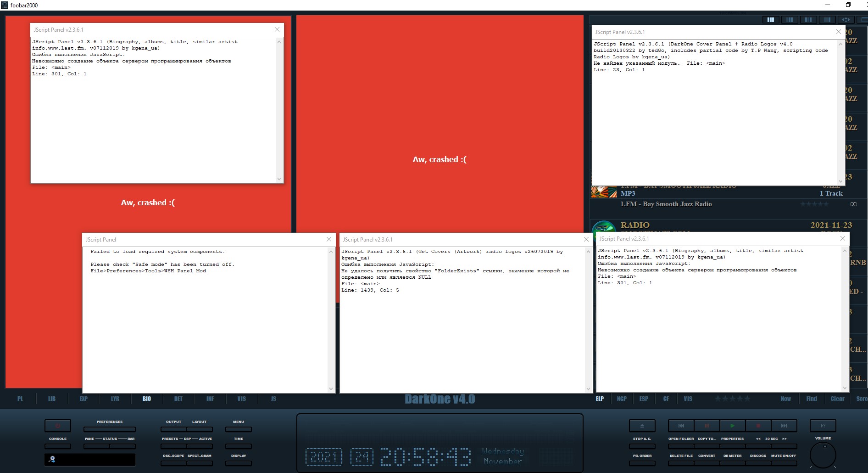
Task: Click the random playback icon button
Action: coord(823,426)
